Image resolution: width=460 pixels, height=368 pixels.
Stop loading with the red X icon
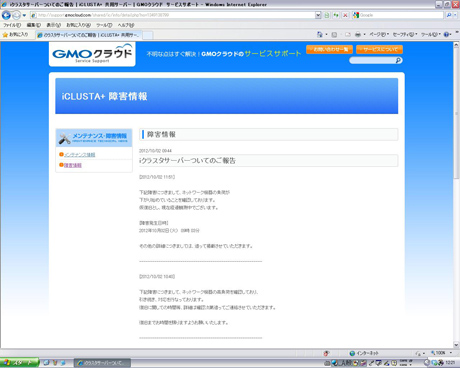pos(345,15)
